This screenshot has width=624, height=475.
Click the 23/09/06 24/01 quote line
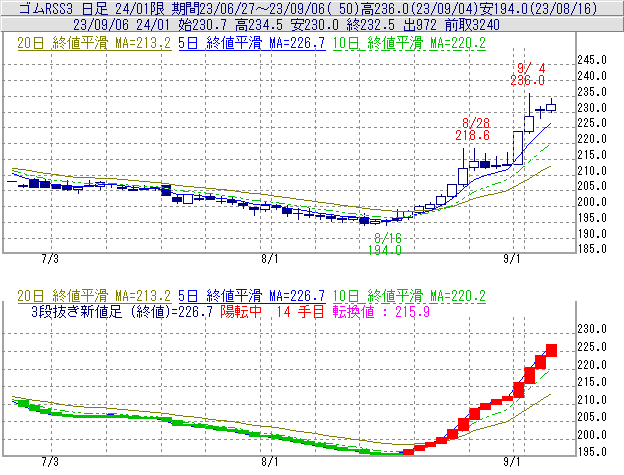tap(286, 25)
